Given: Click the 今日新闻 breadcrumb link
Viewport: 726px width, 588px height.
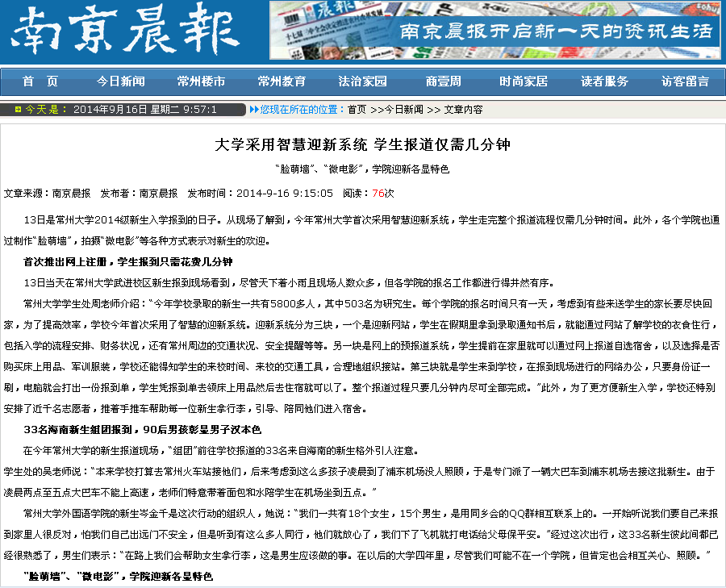Looking at the screenshot, I should (x=403, y=109).
